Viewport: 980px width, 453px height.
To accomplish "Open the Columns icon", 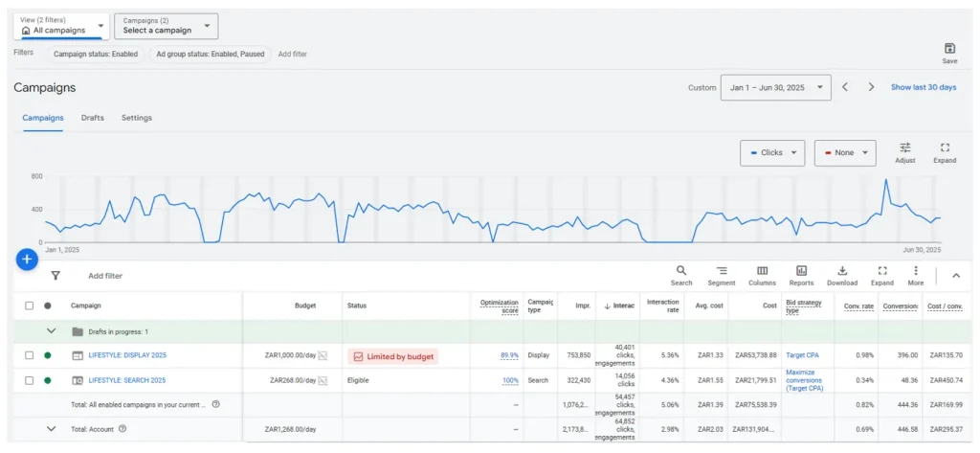I will (x=762, y=272).
